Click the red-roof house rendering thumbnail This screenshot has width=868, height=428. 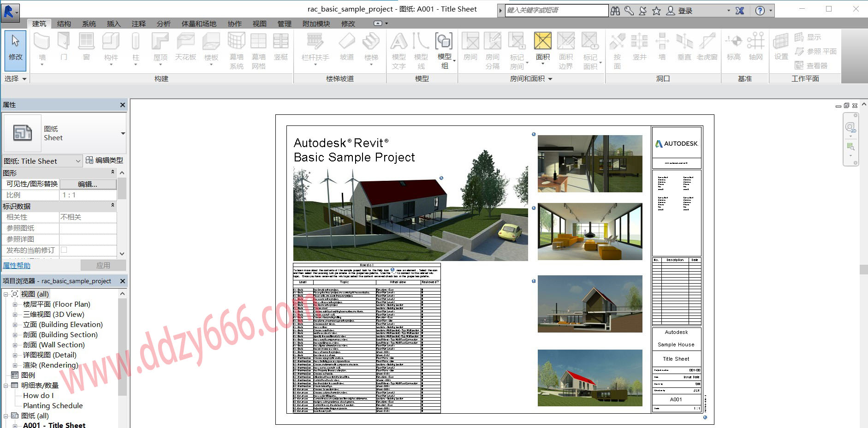coord(590,378)
